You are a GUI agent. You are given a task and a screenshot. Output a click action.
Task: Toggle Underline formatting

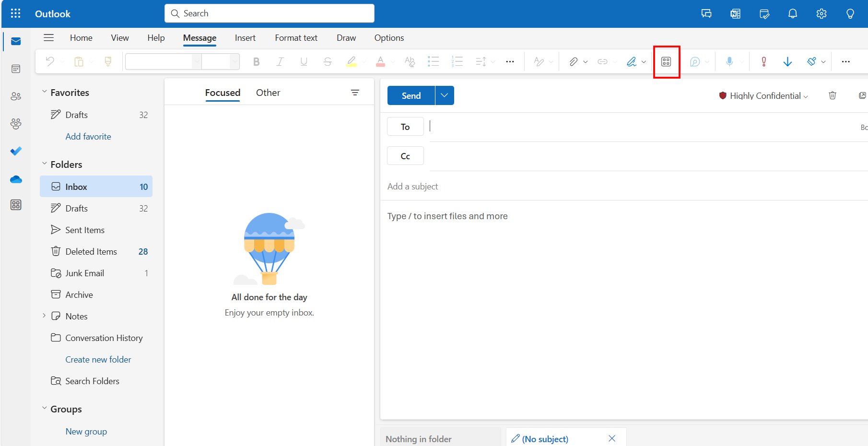304,61
